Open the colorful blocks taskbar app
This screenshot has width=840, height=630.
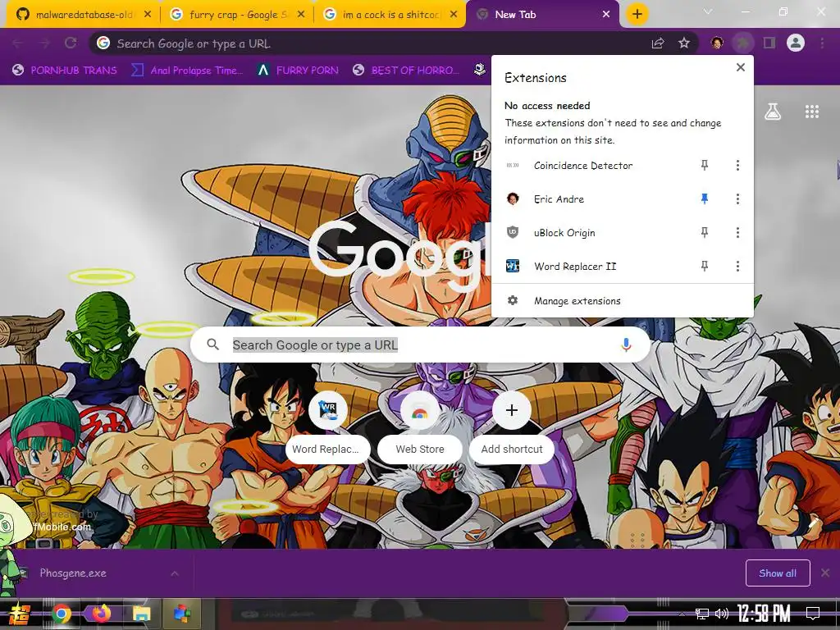click(x=182, y=614)
